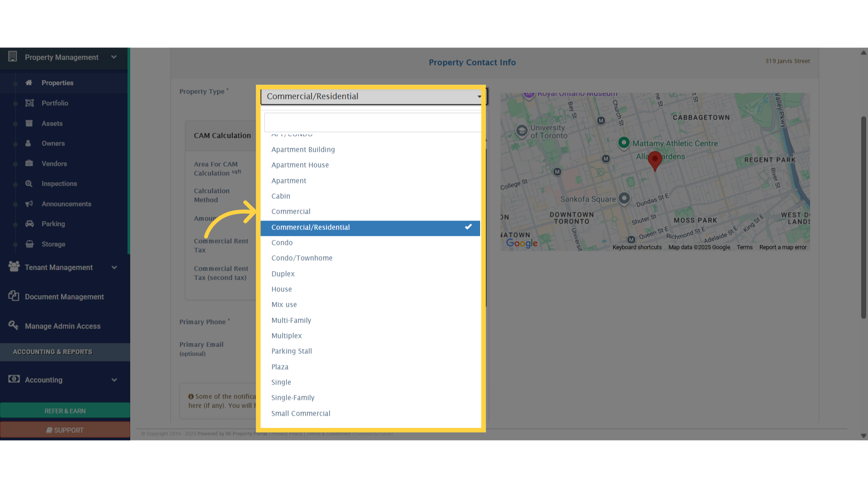This screenshot has height=488, width=868.
Task: Click the Assets icon in the sidebar
Action: (29, 123)
